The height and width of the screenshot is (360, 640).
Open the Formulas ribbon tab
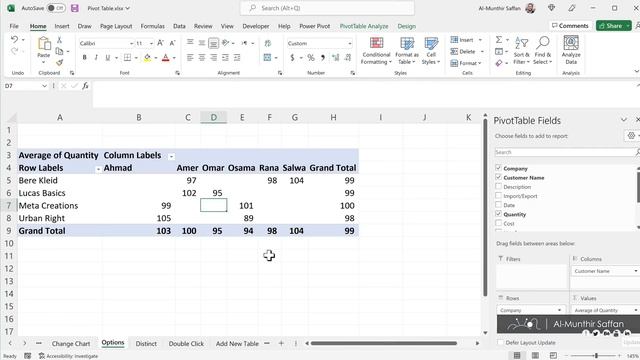[x=152, y=26]
